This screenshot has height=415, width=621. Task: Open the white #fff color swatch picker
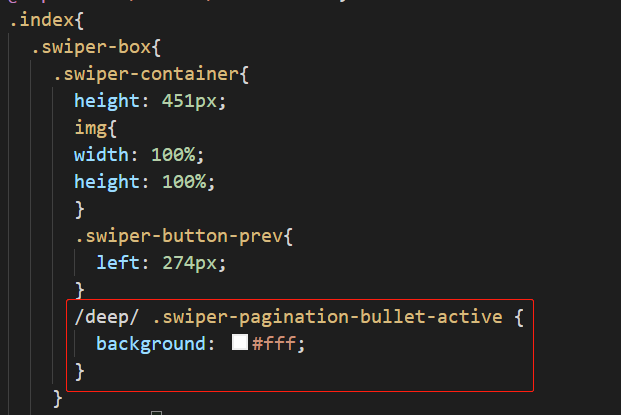240,343
